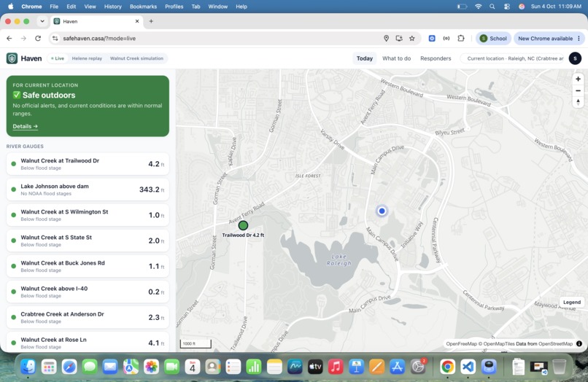Open the View menu
The width and height of the screenshot is (588, 382).
[x=90, y=7]
